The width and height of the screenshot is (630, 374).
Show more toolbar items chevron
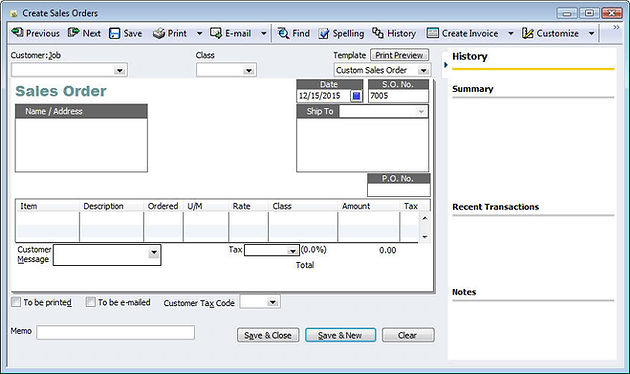[x=616, y=27]
